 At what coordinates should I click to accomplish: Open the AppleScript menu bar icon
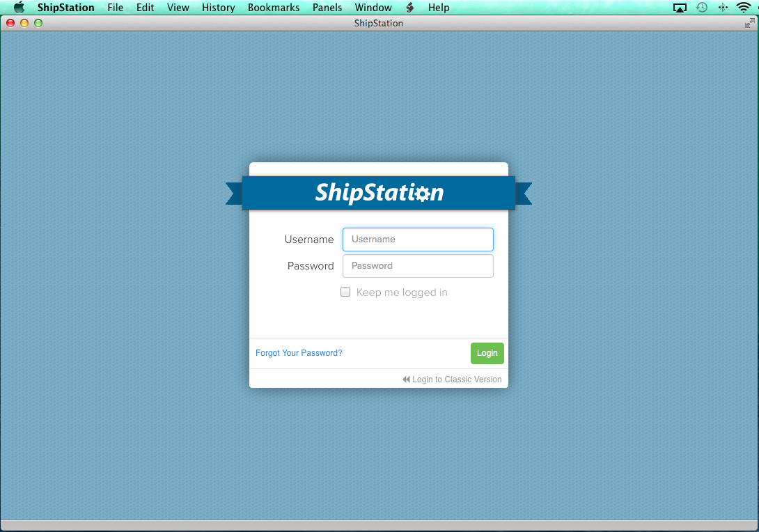coord(409,8)
